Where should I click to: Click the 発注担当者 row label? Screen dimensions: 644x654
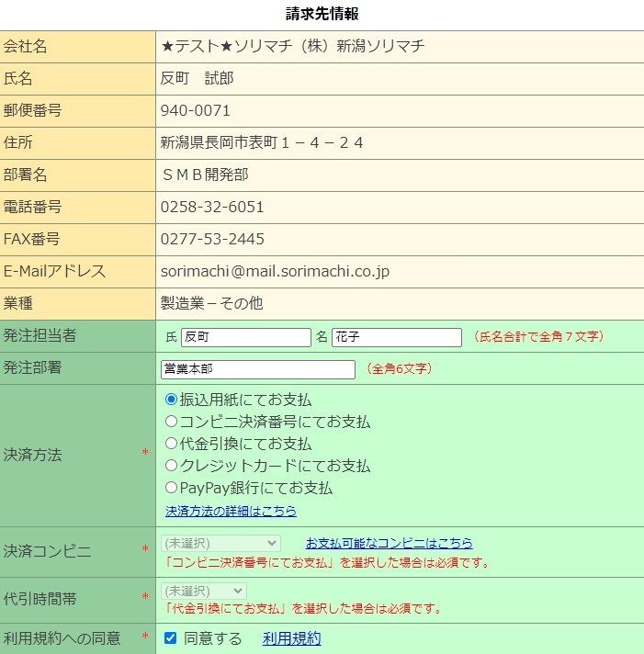point(40,335)
